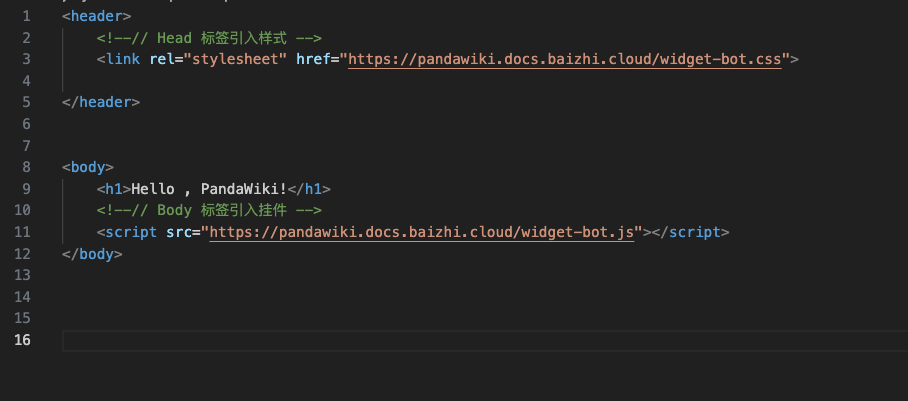This screenshot has width=908, height=401.
Task: Click line number 5 in the gutter
Action: [x=26, y=103]
